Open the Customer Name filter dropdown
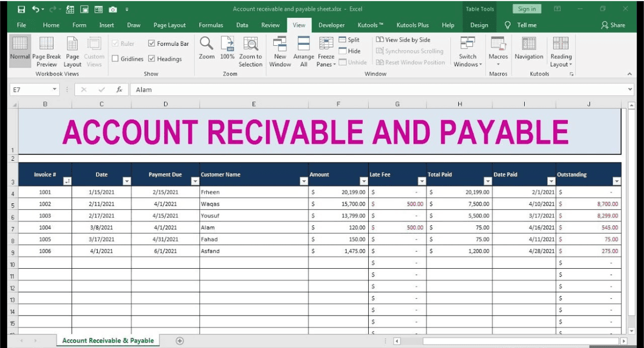The height and width of the screenshot is (348, 644). click(304, 181)
